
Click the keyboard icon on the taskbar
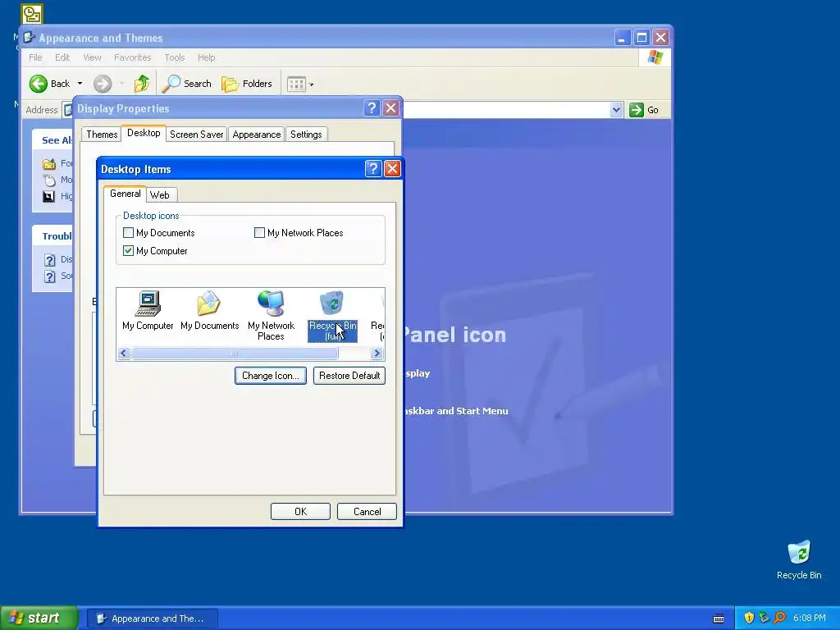[719, 619]
